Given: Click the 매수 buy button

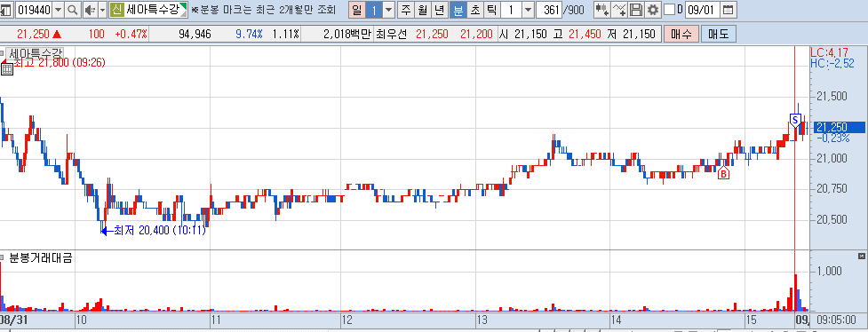Looking at the screenshot, I should coord(681,35).
